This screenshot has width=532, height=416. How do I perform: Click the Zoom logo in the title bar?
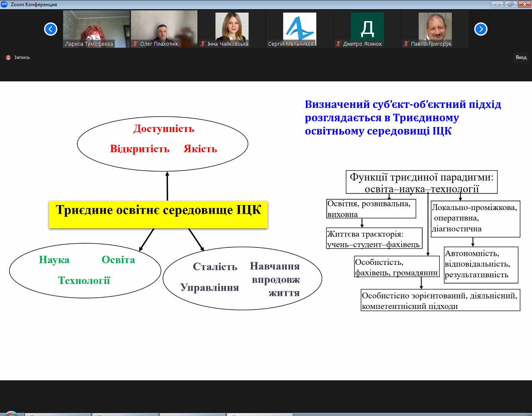(x=5, y=5)
